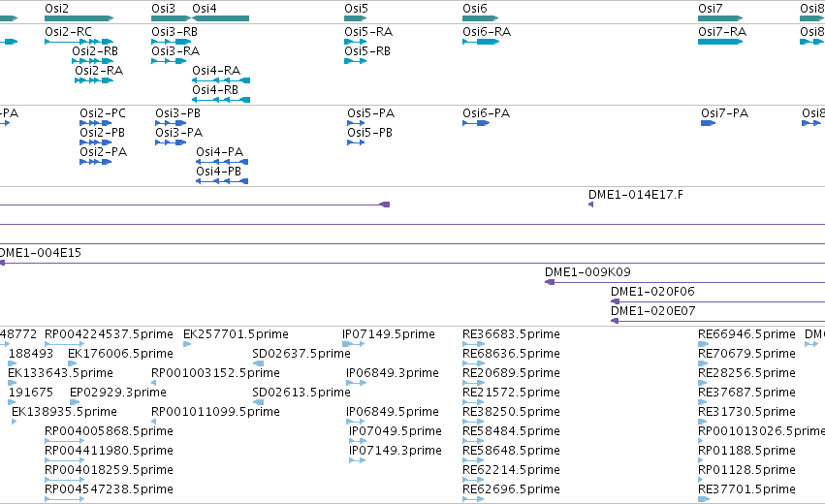Select the Osi3-PB protein glyph
The image size is (825, 504).
tap(171, 123)
